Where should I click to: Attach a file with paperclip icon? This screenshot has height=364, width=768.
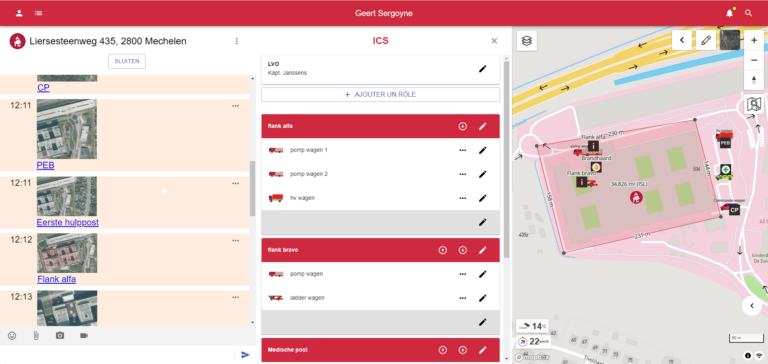point(36,336)
